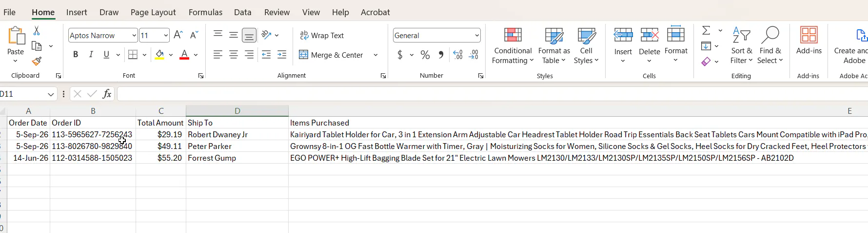Viewport: 868px width, 233px height.
Task: Apply yellow Fill Color to cell
Action: click(159, 55)
